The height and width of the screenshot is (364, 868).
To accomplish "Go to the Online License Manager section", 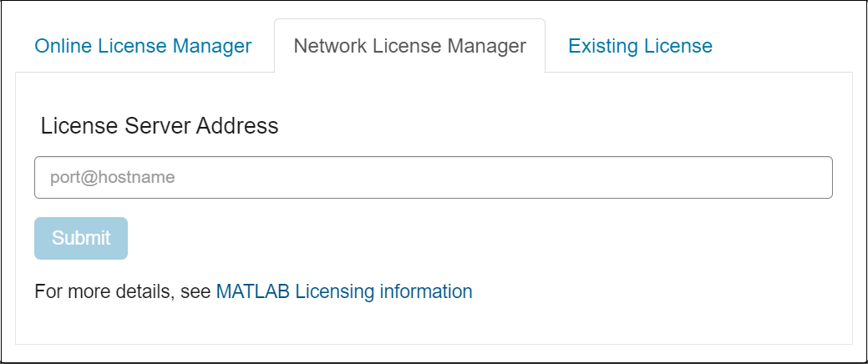I will click(x=143, y=46).
